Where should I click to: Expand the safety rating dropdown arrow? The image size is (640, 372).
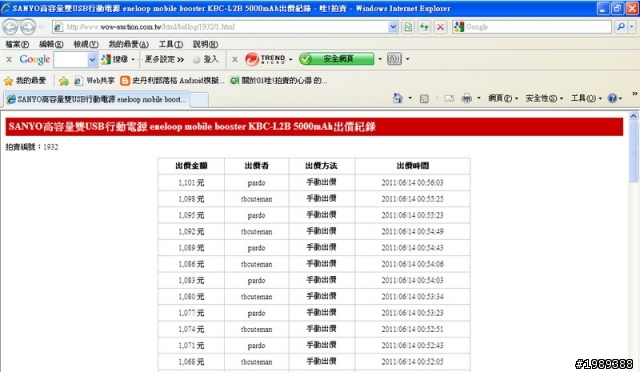click(380, 59)
